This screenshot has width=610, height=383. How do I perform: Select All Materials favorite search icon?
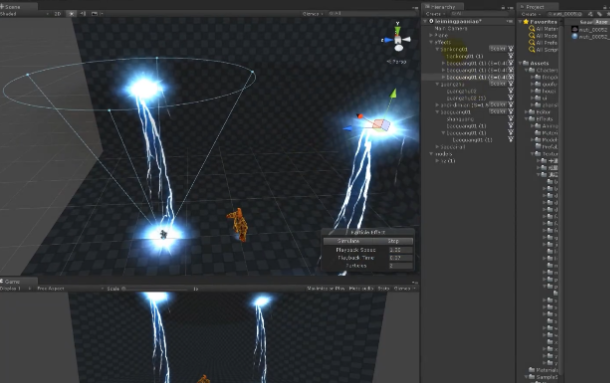click(531, 28)
